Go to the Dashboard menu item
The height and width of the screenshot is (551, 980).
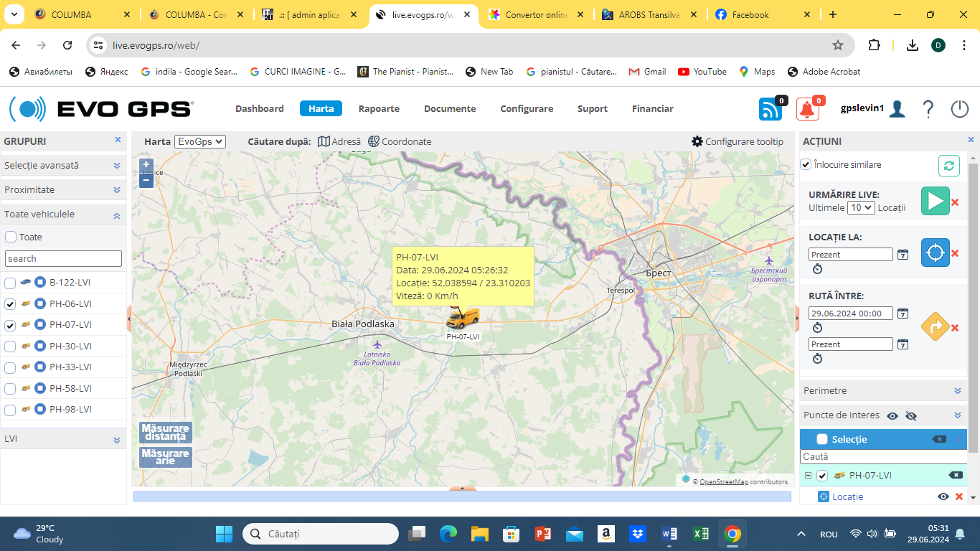click(260, 109)
